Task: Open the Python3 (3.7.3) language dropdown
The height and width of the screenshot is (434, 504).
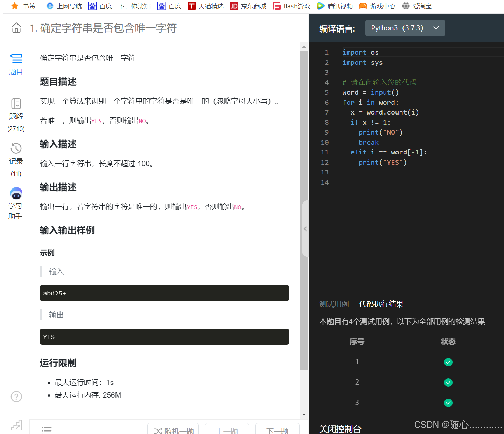Action: coord(405,28)
